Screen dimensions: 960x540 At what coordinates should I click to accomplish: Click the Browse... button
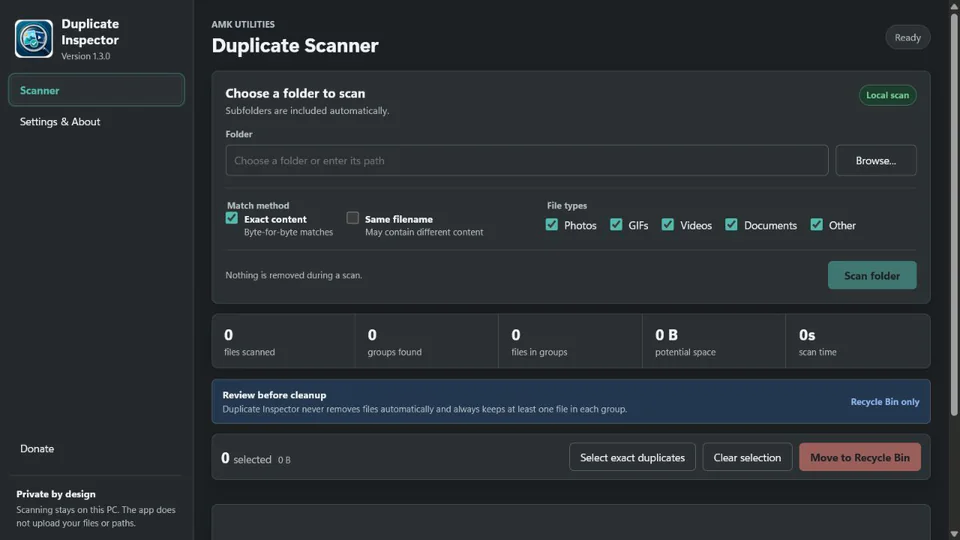click(x=876, y=160)
